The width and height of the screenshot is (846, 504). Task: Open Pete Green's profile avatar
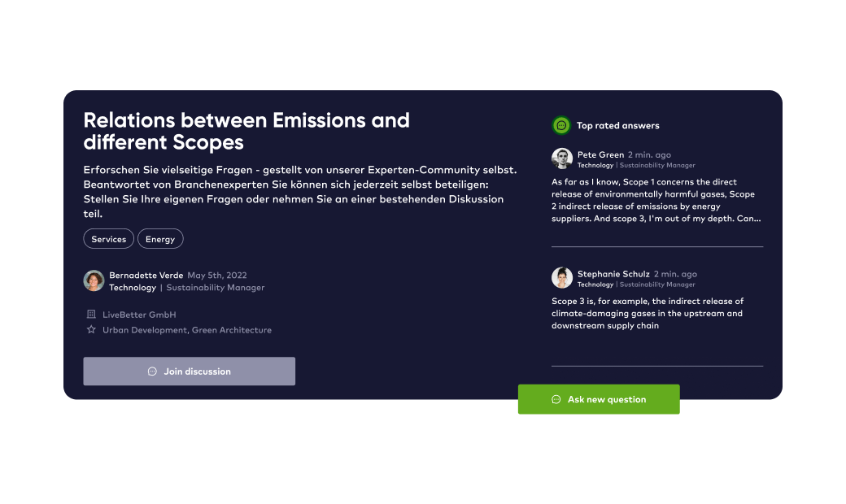click(561, 159)
